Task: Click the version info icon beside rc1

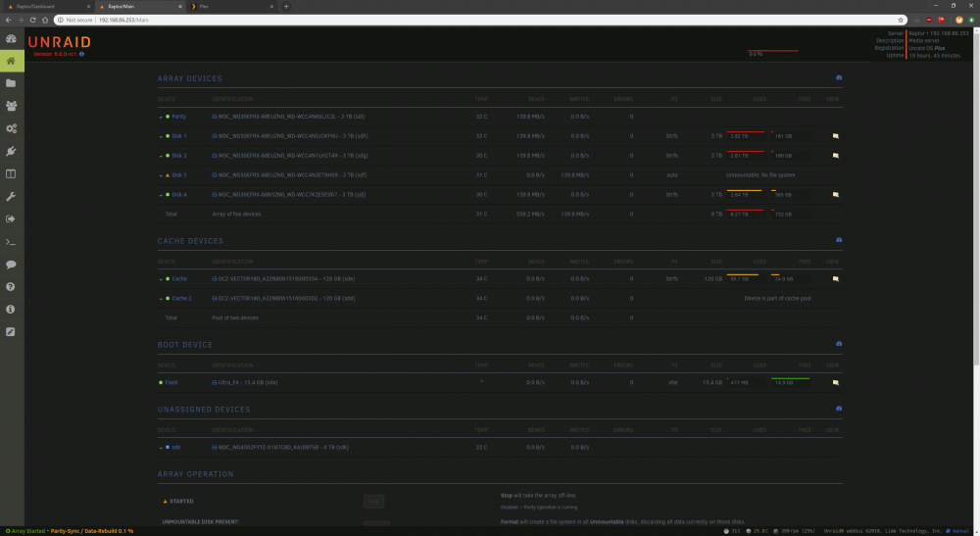Action: coord(82,54)
